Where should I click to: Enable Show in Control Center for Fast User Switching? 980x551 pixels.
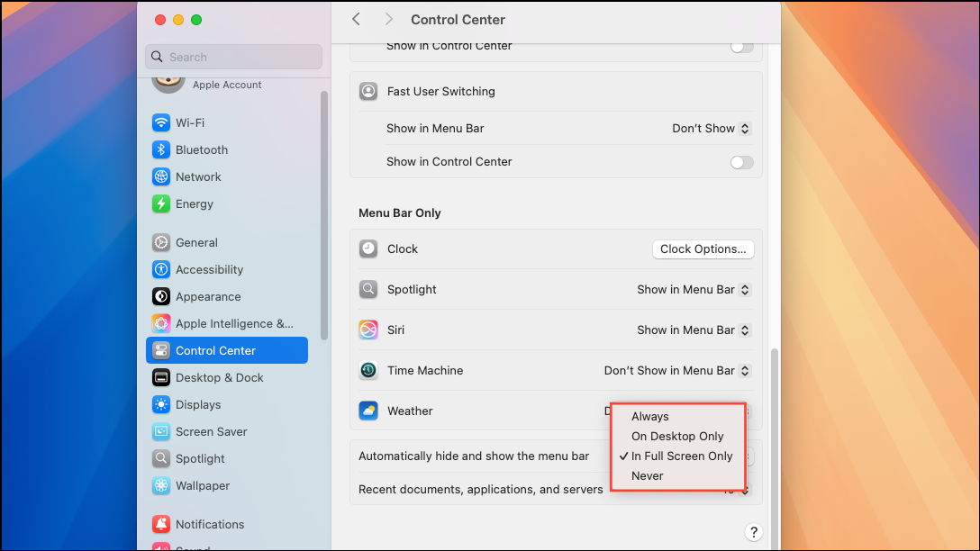tap(741, 162)
